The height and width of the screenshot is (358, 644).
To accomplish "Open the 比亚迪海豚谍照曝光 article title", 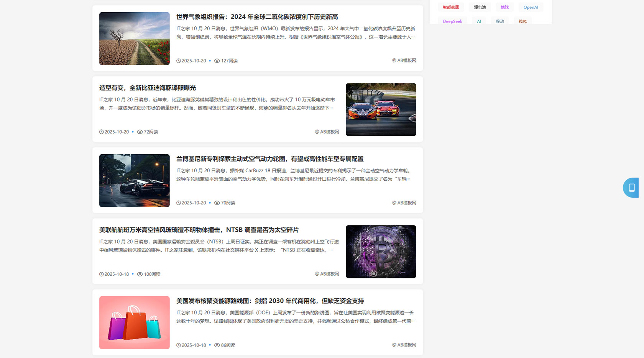I will point(147,88).
